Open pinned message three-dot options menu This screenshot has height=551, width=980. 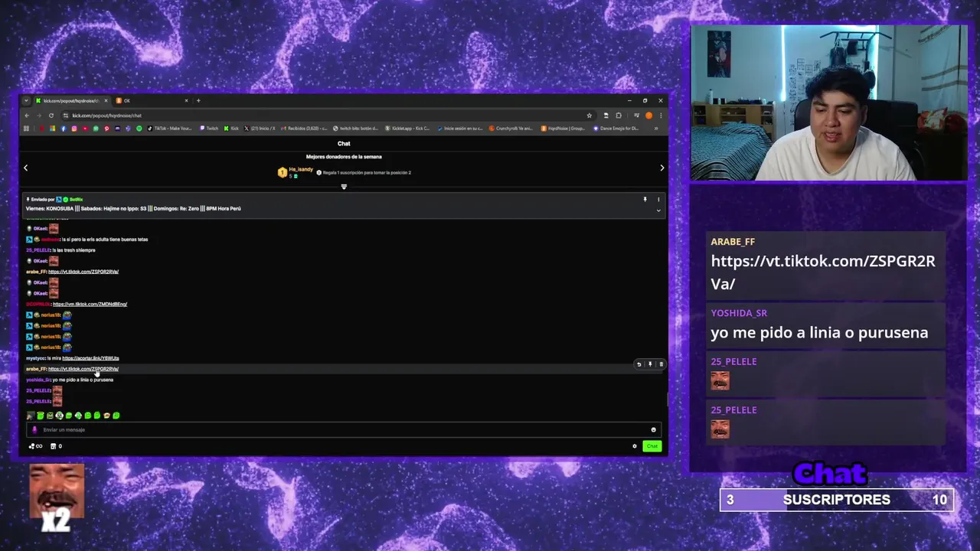point(658,200)
